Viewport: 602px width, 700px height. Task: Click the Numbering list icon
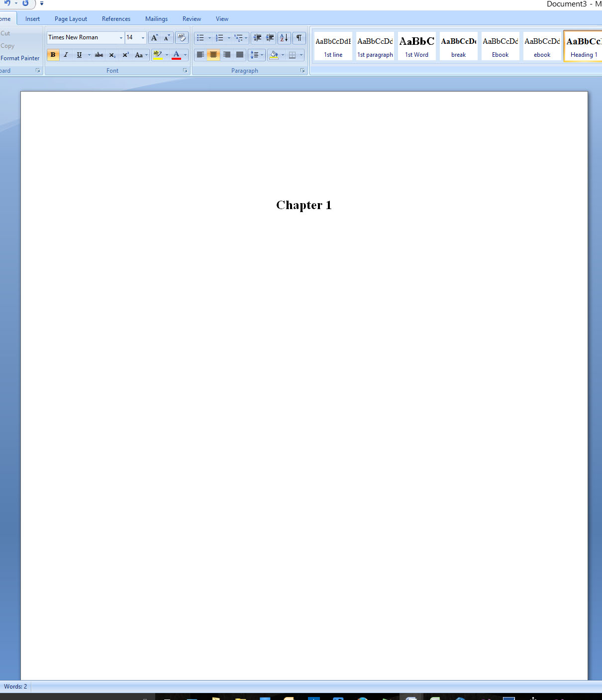(x=219, y=38)
